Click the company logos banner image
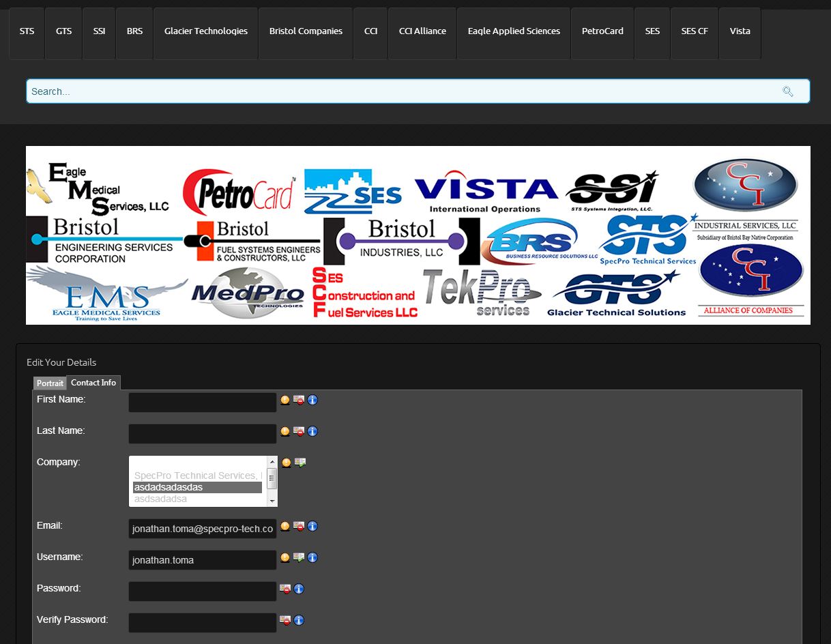831x644 pixels. 418,235
